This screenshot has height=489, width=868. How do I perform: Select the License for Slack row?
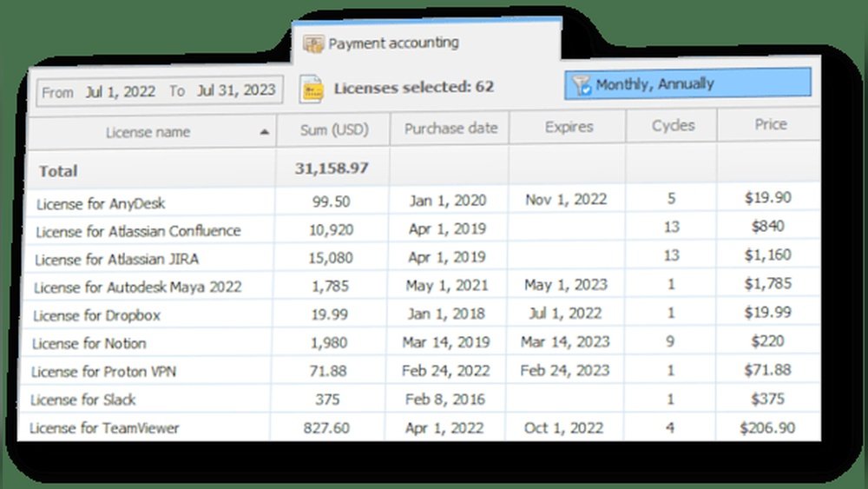[x=83, y=400]
